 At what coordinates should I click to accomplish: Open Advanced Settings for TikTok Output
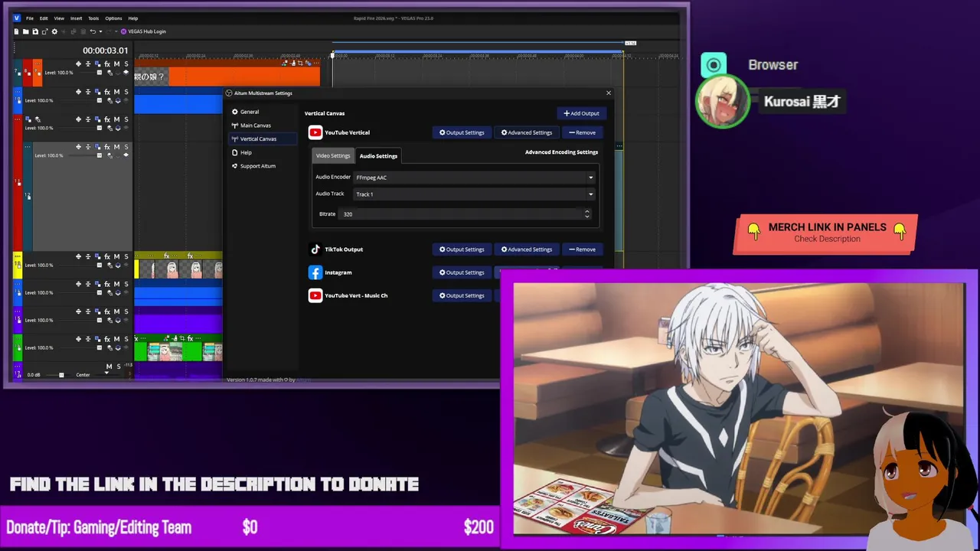(x=527, y=249)
